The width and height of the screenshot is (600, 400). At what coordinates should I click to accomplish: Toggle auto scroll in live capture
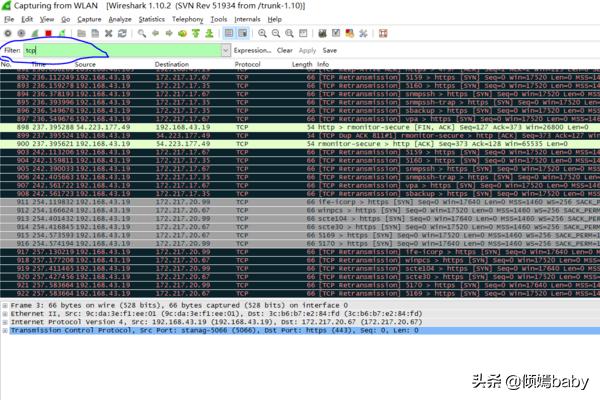pos(244,33)
